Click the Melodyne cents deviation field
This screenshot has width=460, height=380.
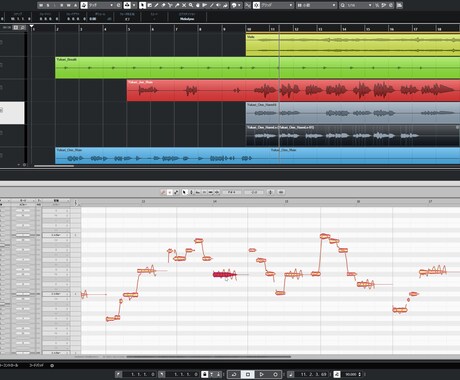(x=254, y=192)
